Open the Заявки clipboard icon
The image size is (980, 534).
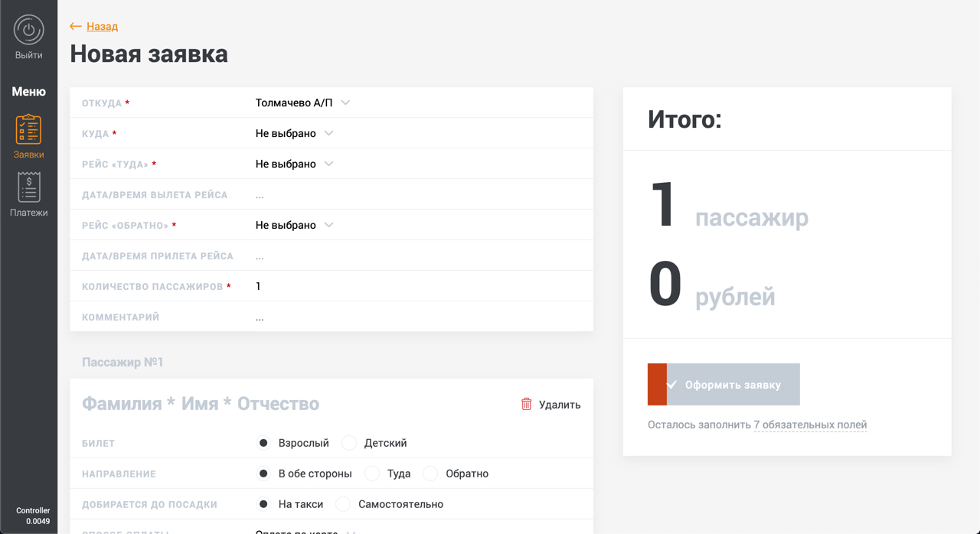coord(28,129)
